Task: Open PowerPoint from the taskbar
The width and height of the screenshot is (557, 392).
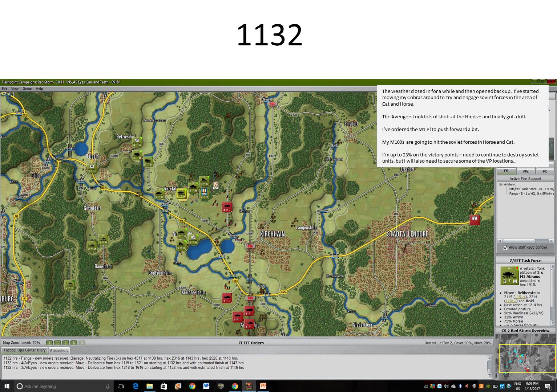Action: (263, 386)
